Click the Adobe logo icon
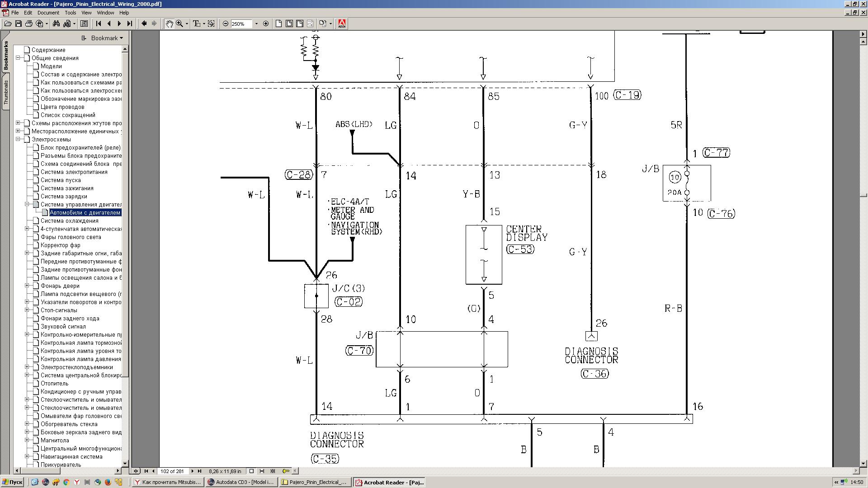This screenshot has width=868, height=488. click(342, 23)
